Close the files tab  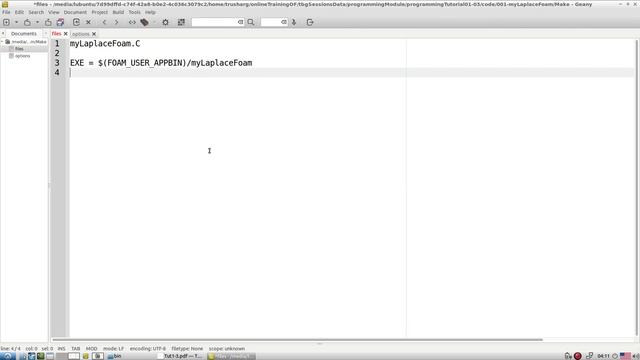point(66,34)
